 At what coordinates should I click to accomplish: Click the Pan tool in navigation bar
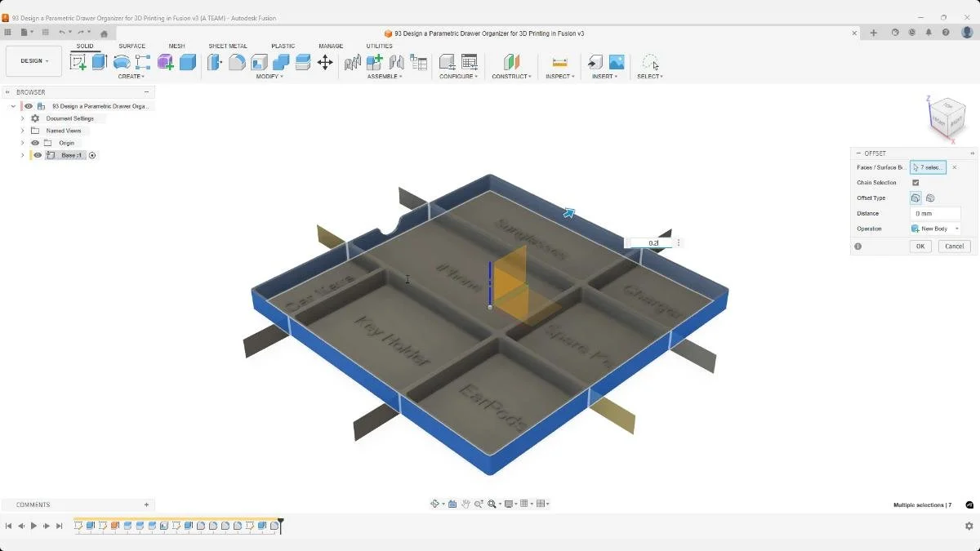(465, 504)
